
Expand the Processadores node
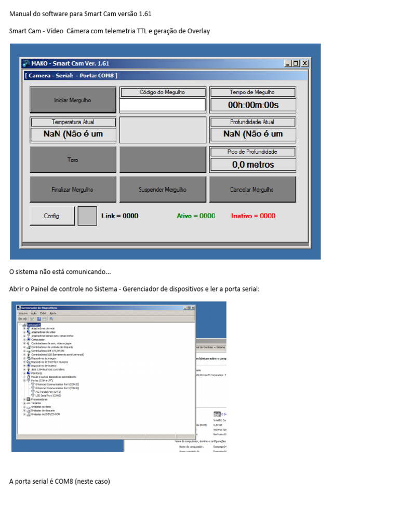pyautogui.click(x=24, y=400)
